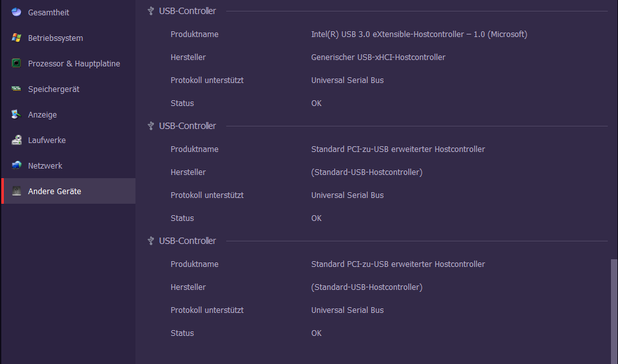The width and height of the screenshot is (618, 364).
Task: Click the Hersteller label in the middle section
Action: tap(188, 172)
